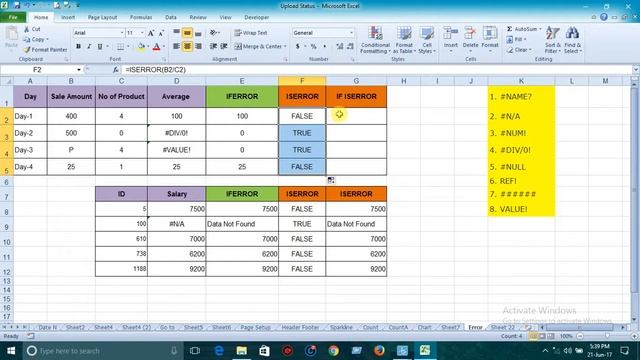Switch to the Developer tab
The width and height of the screenshot is (640, 360).
point(256,18)
